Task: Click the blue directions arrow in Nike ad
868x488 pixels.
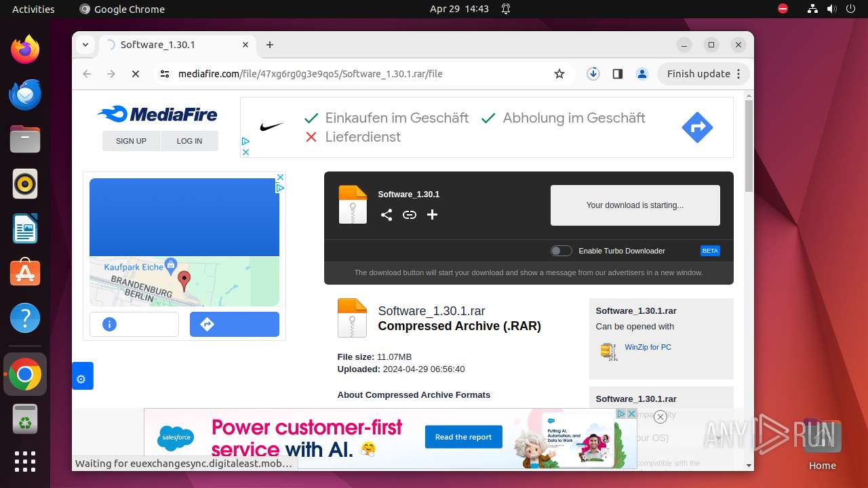Action: [697, 127]
